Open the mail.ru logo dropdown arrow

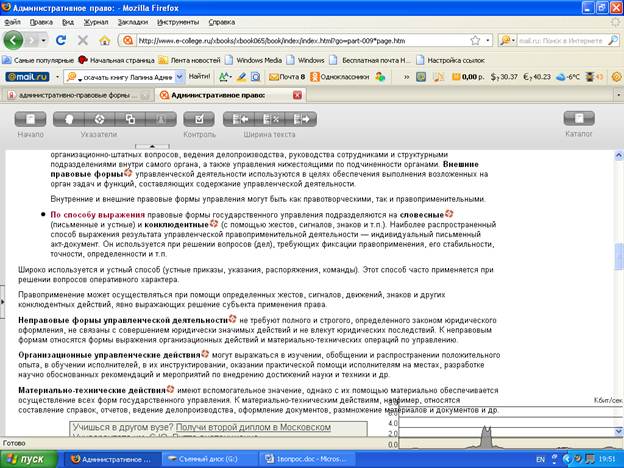(x=57, y=77)
